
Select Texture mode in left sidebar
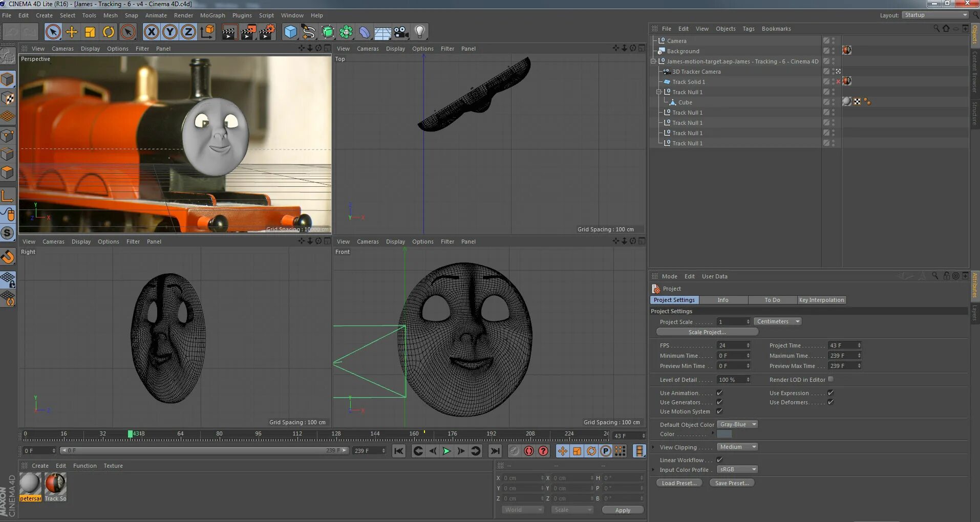tap(8, 98)
